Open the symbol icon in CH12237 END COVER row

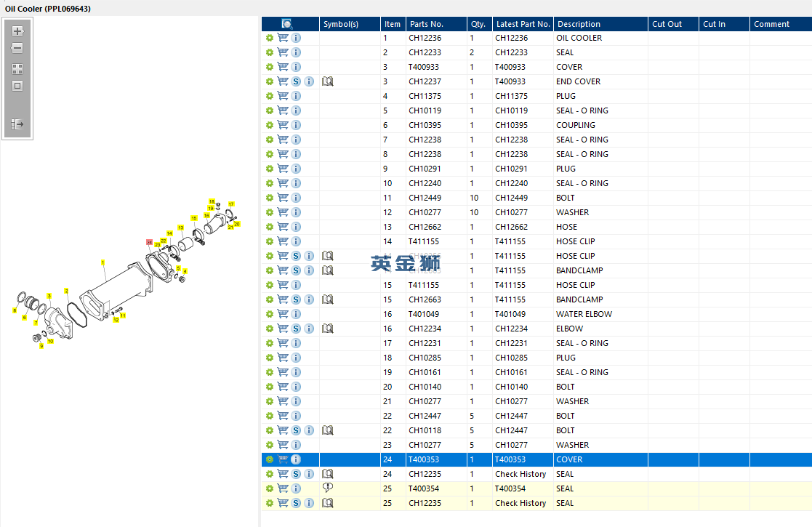[328, 81]
